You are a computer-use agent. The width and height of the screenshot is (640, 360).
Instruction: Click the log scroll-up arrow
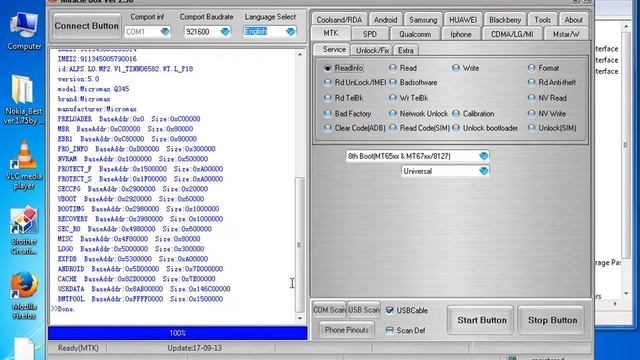(300, 54)
